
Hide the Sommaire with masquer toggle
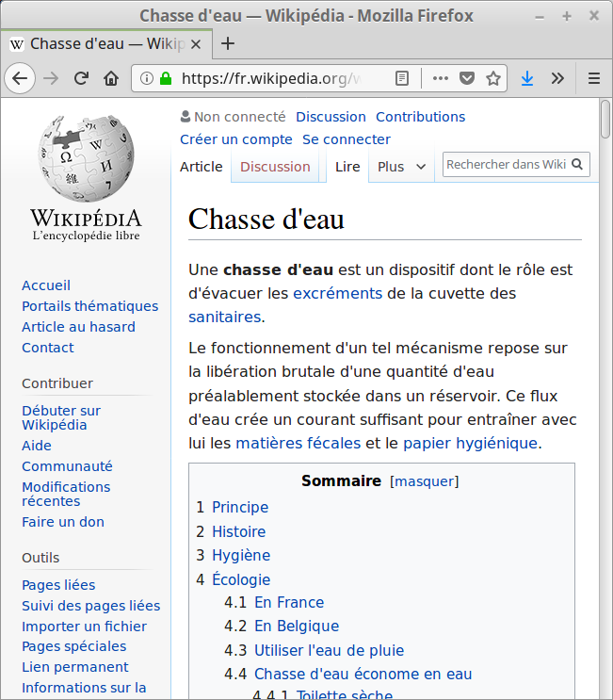424,481
